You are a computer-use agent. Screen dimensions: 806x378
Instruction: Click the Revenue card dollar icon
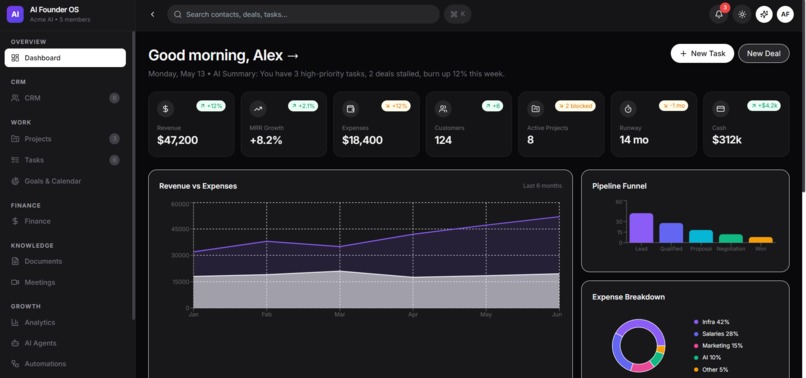pos(166,109)
